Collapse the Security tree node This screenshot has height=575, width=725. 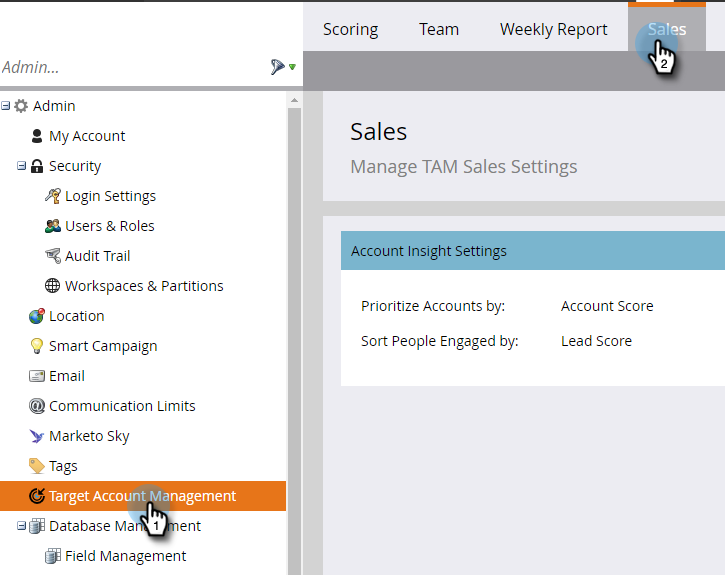22,166
